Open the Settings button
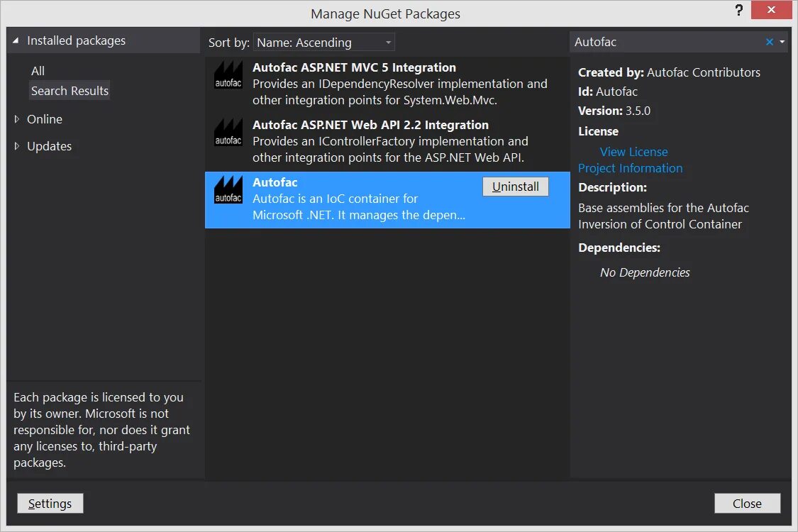The image size is (798, 532). (50, 504)
